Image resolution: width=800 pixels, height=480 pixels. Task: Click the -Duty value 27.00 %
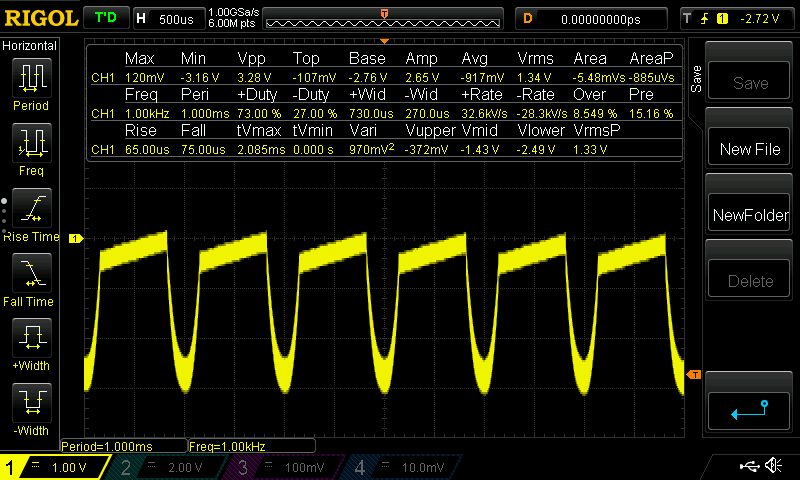315,113
